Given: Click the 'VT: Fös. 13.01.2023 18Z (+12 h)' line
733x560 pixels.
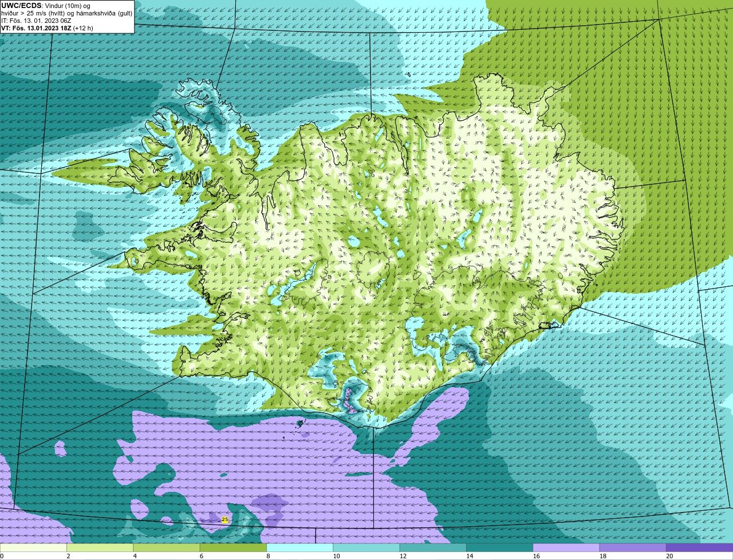Looking at the screenshot, I should (x=47, y=28).
